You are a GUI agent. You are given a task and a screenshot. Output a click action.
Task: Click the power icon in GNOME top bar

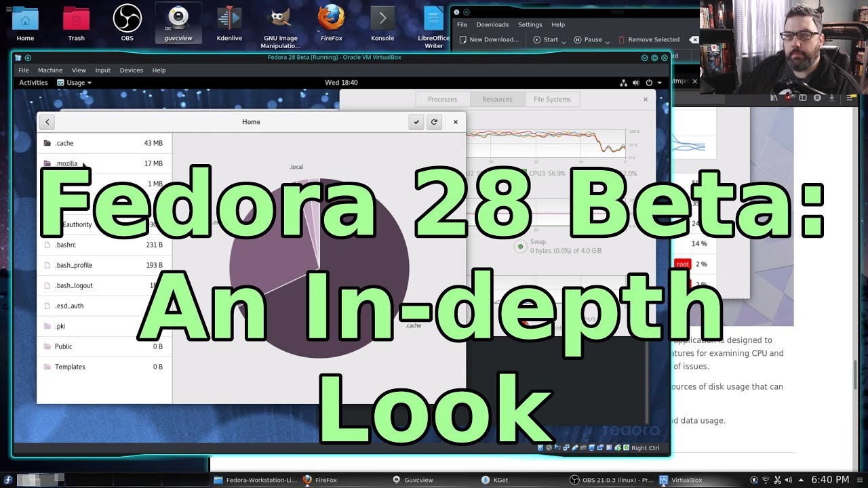649,83
